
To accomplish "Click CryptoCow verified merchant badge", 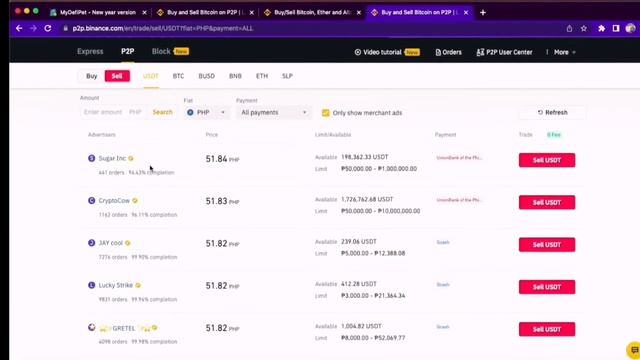I will coord(135,201).
